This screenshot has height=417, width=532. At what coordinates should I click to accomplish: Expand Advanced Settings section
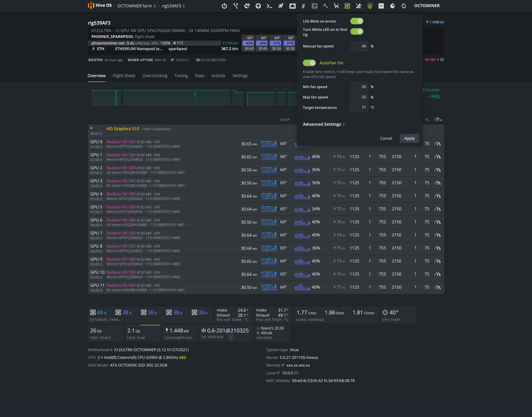(x=324, y=124)
